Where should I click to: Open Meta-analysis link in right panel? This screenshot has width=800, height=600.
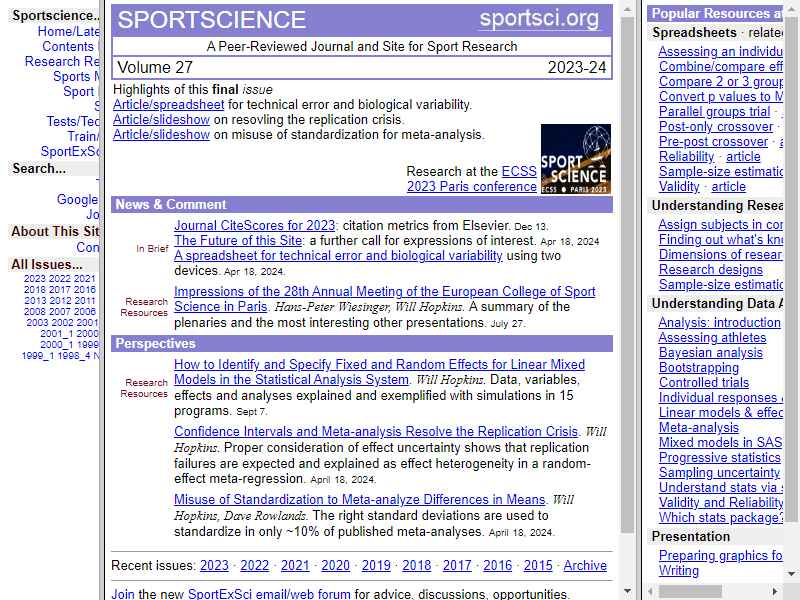[698, 428]
